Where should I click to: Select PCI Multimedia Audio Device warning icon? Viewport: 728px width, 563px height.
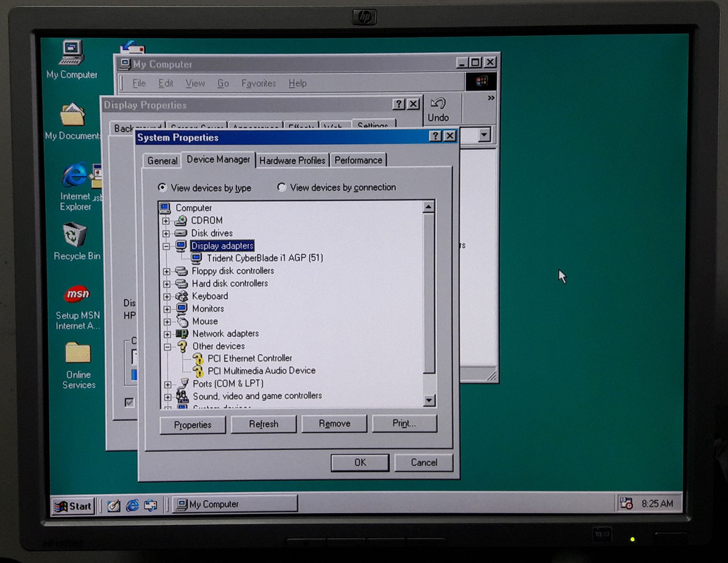click(199, 371)
